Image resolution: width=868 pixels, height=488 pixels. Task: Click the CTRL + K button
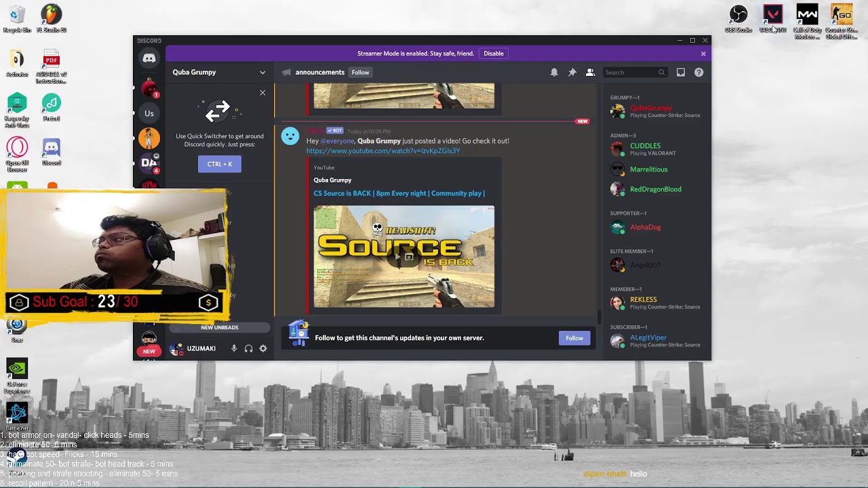point(220,164)
